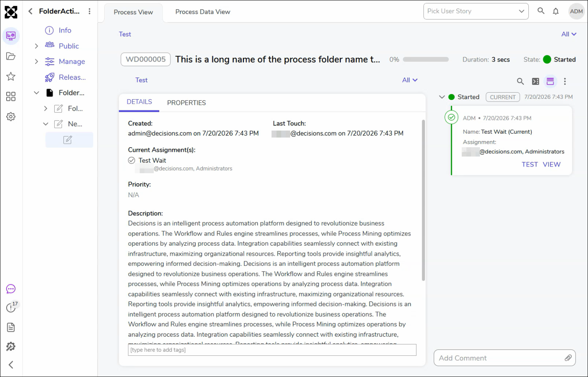Screen dimensions: 588x377
Task: Expand the Fol... tree node
Action: tap(46, 108)
